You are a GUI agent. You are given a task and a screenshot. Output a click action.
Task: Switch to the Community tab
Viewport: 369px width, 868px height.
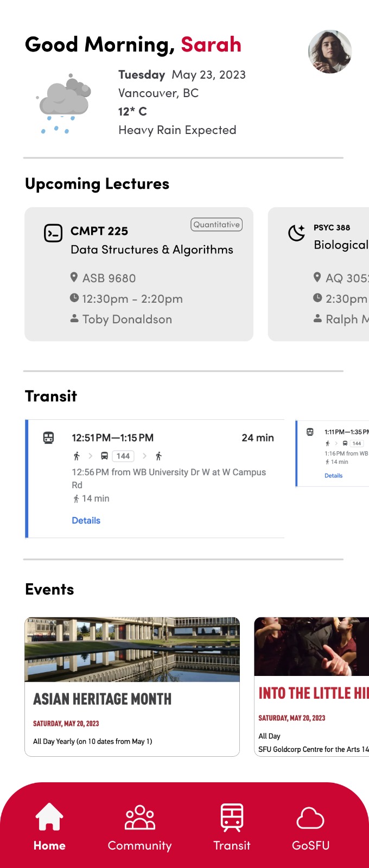coord(139,827)
